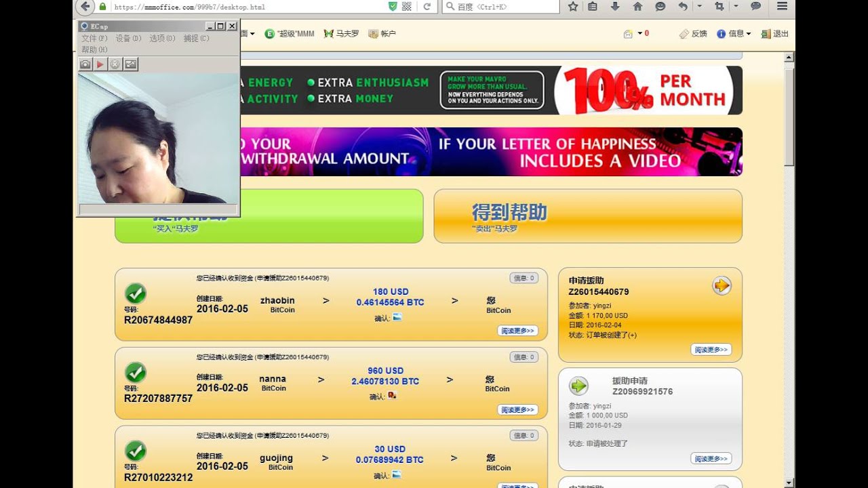Click the browser home icon
The height and width of the screenshot is (488, 868).
(637, 7)
